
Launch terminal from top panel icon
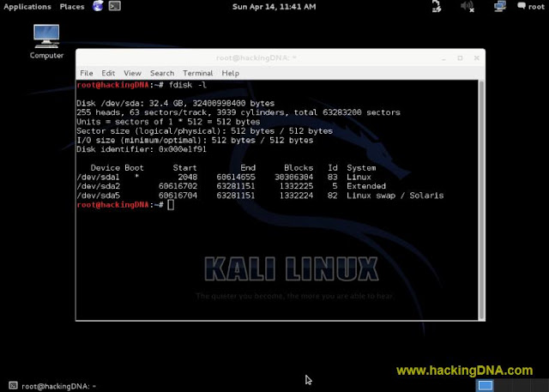pyautogui.click(x=114, y=6)
